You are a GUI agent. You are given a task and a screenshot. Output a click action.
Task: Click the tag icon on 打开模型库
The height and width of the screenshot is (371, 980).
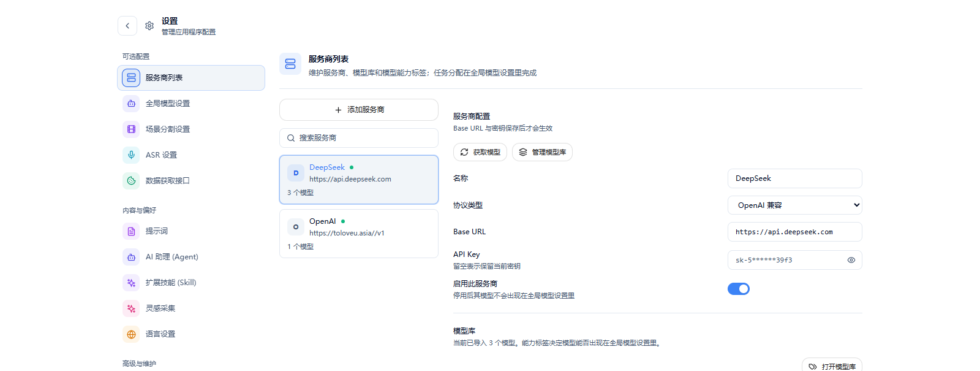tap(813, 367)
